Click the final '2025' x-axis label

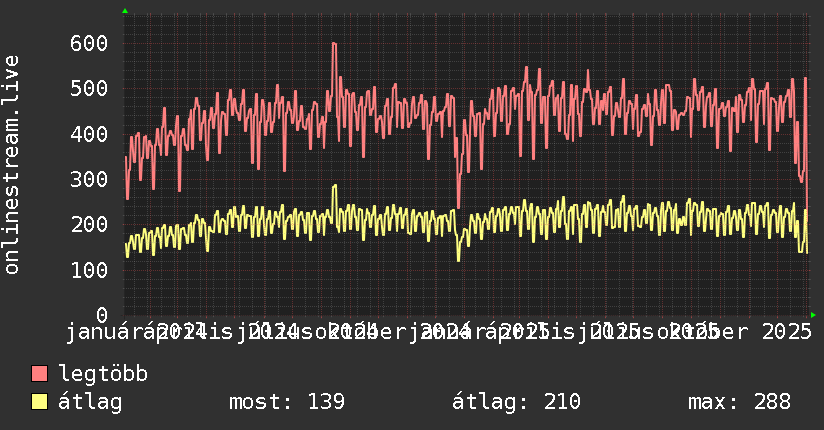(787, 332)
